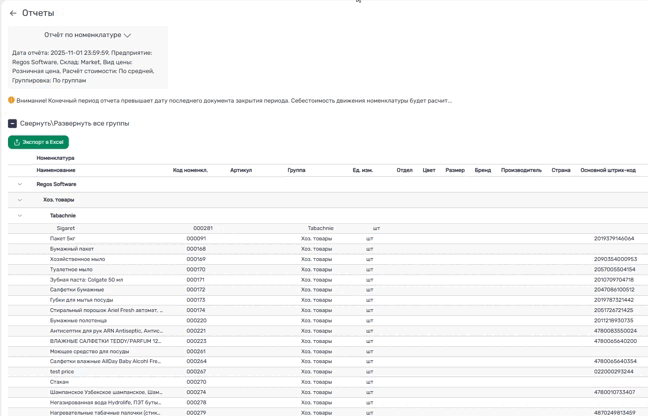Click the Зубная паста Colgate 50 мл row
The image size is (648, 416).
coord(86,280)
